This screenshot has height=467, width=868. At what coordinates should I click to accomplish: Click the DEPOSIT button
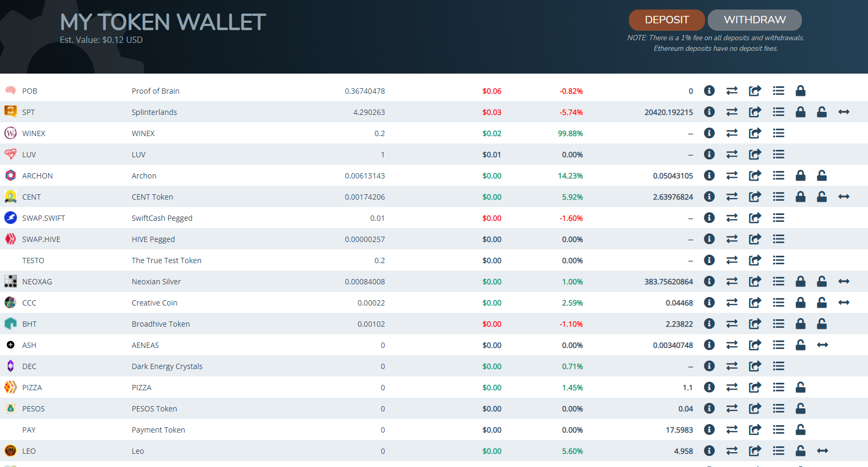click(x=666, y=20)
